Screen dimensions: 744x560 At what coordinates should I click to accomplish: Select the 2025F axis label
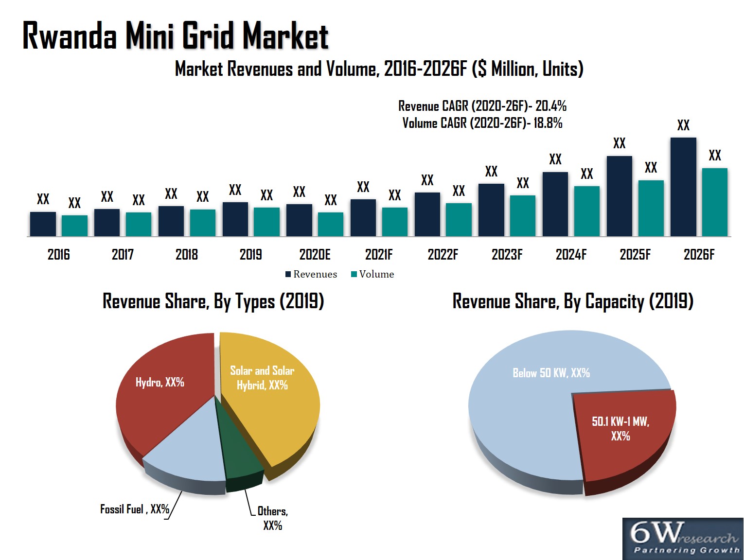pyautogui.click(x=635, y=254)
